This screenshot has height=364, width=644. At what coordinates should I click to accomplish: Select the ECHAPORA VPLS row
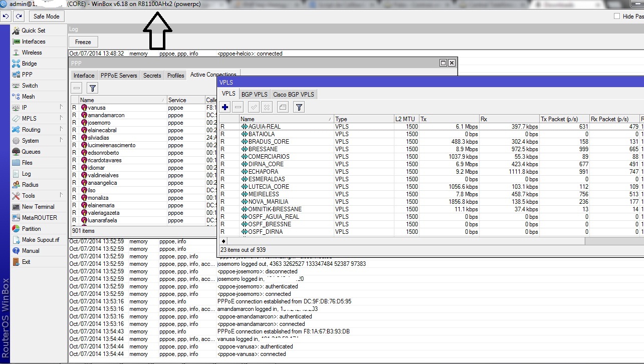pyautogui.click(x=432, y=172)
